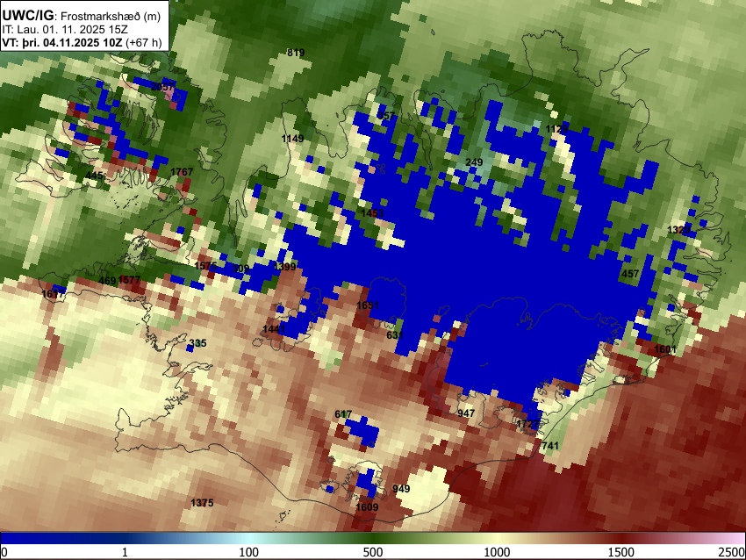This screenshot has width=746, height=560.
Task: Click the map value label 819
Action: tap(296, 53)
